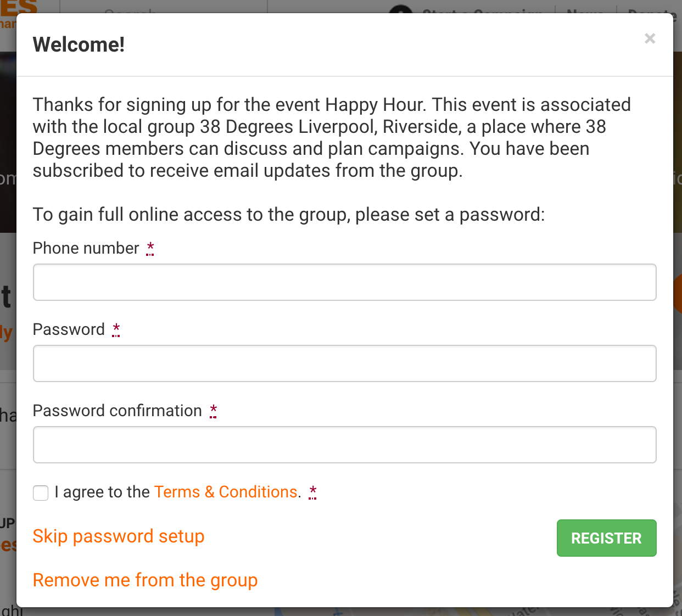Viewport: 682px width, 616px height.
Task: Click the asterisk after Terms & Conditions
Action: point(312,492)
